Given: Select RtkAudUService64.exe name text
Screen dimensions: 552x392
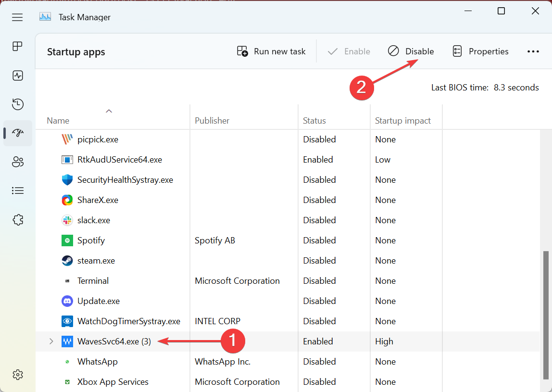Looking at the screenshot, I should click(120, 160).
